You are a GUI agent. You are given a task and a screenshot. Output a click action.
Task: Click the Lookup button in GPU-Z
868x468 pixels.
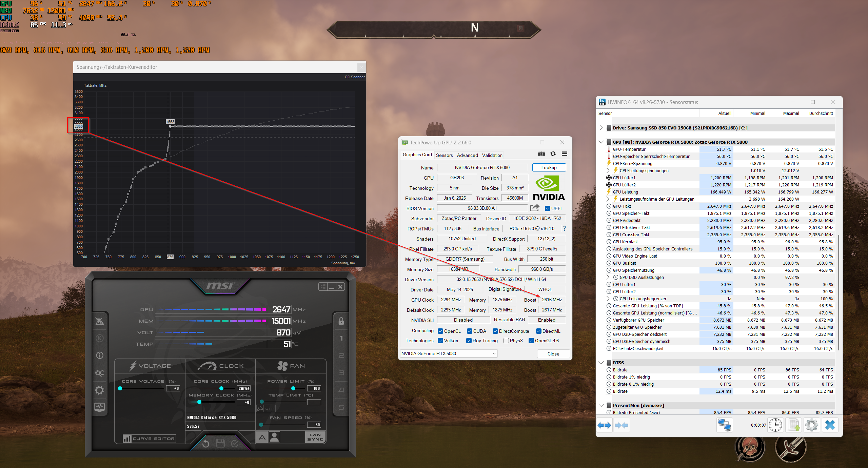(549, 167)
